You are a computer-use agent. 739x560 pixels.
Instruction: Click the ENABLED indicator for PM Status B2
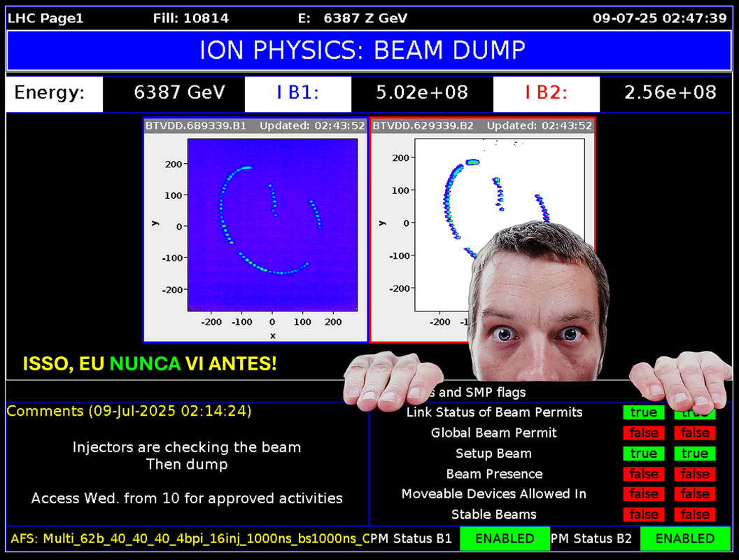(684, 538)
